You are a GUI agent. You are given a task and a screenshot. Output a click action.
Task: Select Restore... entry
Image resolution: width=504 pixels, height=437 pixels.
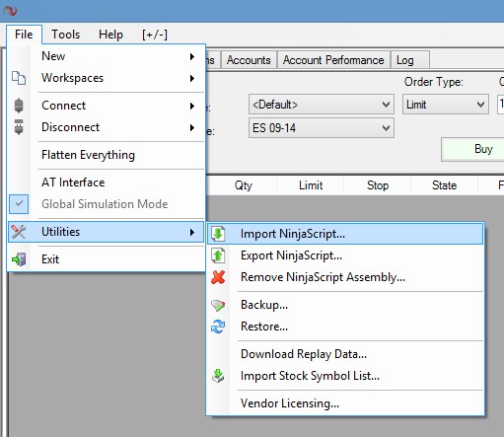(345, 327)
